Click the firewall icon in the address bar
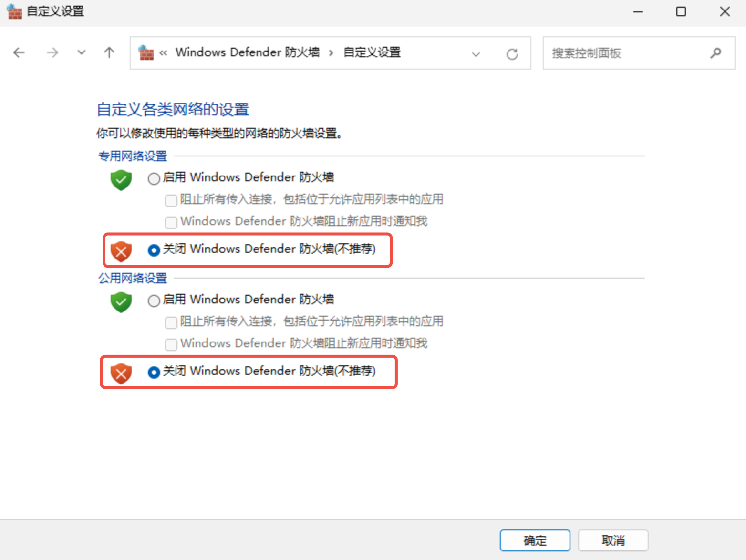The height and width of the screenshot is (560, 746). (x=146, y=52)
